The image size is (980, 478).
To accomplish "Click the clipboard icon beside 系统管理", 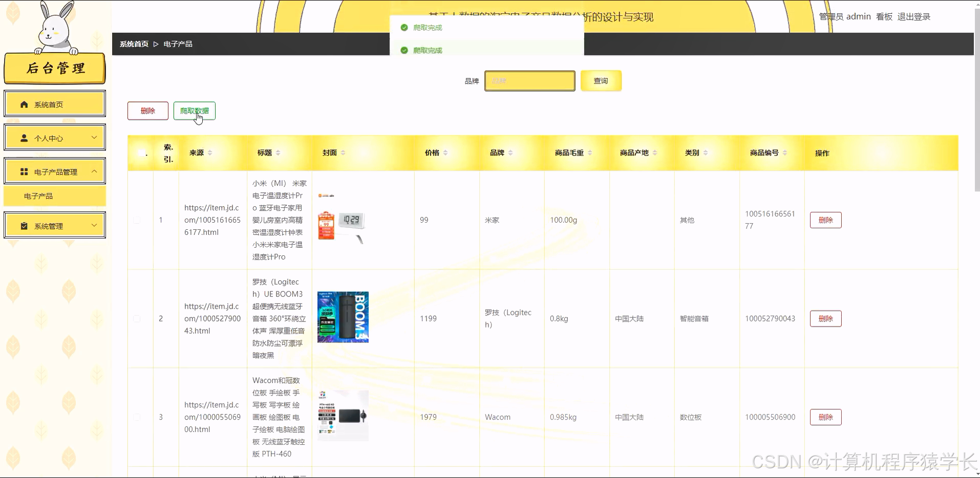I will point(24,226).
